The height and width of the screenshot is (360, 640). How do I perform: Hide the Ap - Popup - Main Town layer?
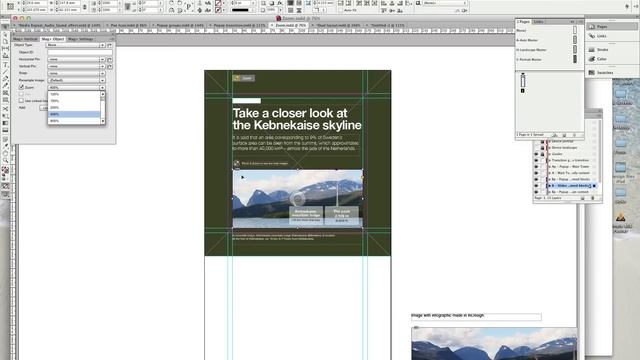point(536,167)
